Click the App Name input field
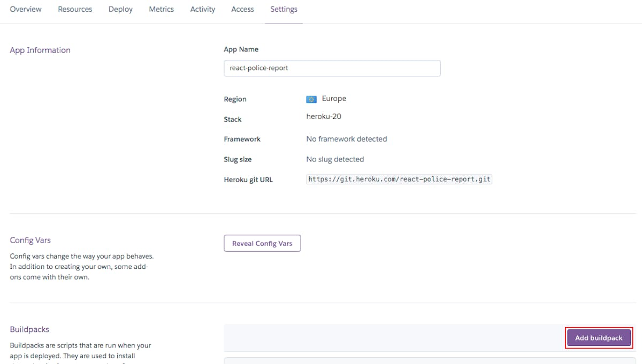Image resolution: width=642 pixels, height=364 pixels. tap(332, 68)
